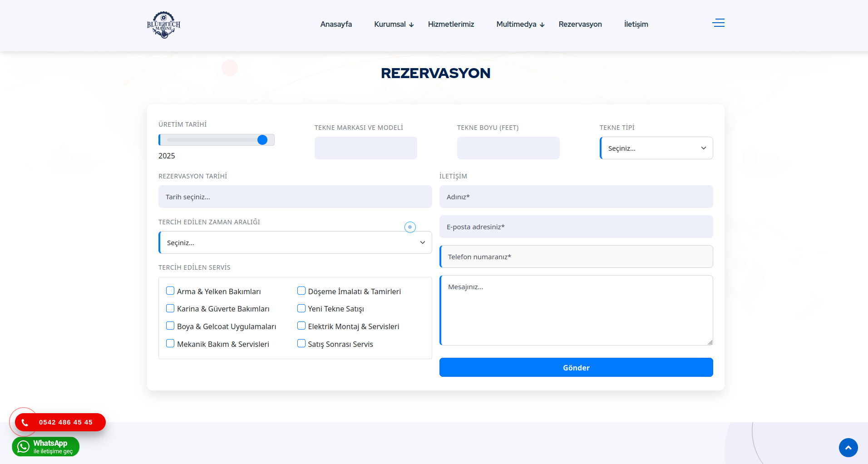Viewport: 868px width, 464px height.
Task: Click the red phone call icon
Action: pos(25,423)
